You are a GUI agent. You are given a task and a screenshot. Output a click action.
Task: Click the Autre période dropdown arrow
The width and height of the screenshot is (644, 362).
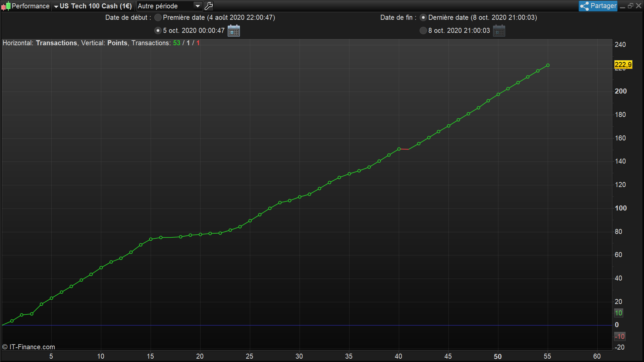coord(198,6)
